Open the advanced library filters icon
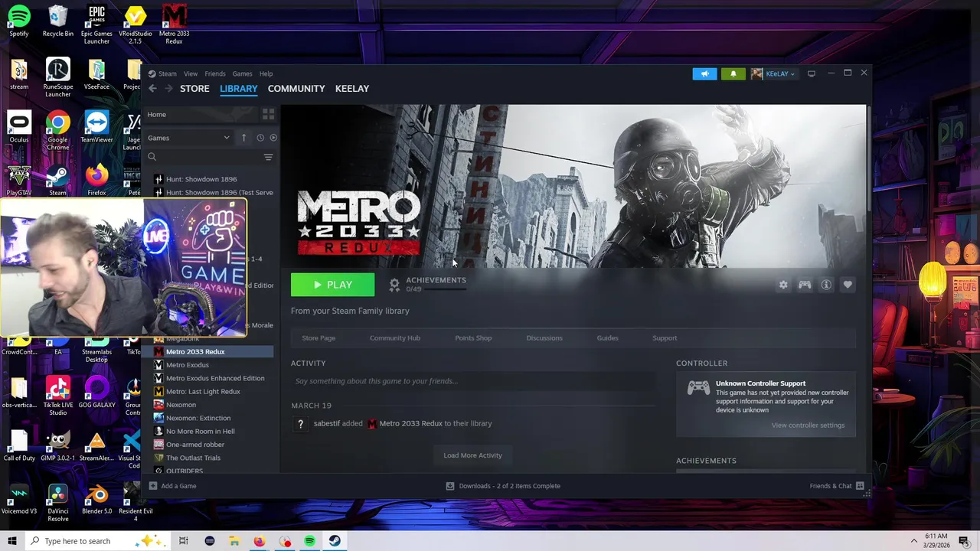 (268, 157)
